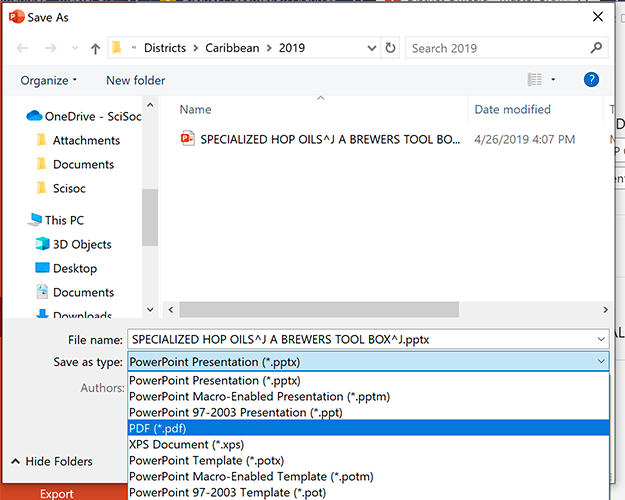The image size is (625, 500).
Task: Collapse the Save as type combo box
Action: [x=601, y=362]
